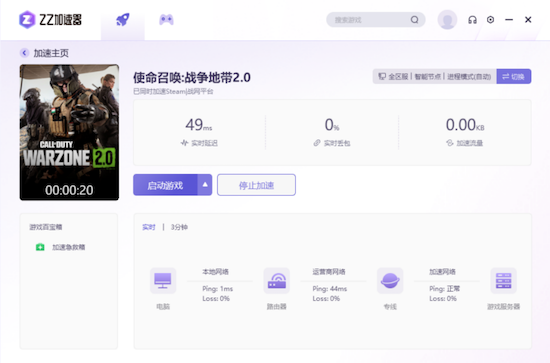Click the Ping: 44ms reading

[330, 289]
